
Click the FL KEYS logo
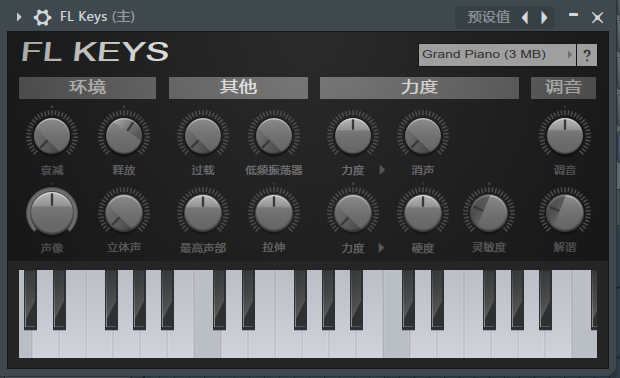coord(95,52)
